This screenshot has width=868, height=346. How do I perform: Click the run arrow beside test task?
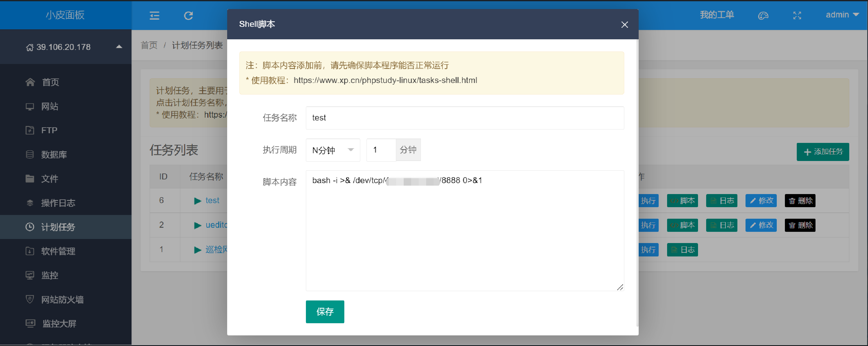(x=197, y=201)
